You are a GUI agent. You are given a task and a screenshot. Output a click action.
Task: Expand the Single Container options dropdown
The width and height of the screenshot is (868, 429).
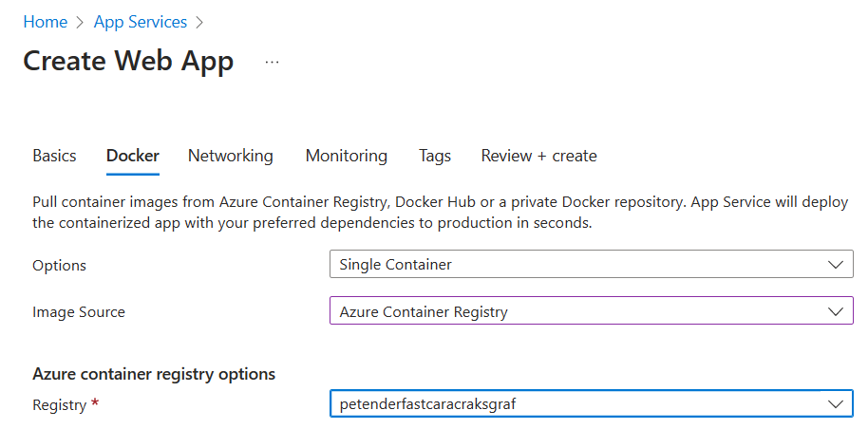click(579, 265)
